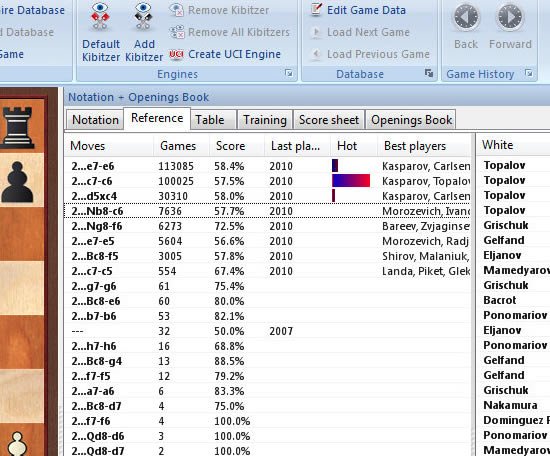Click the Edit Game Data icon
This screenshot has width=550, height=456.
point(316,9)
